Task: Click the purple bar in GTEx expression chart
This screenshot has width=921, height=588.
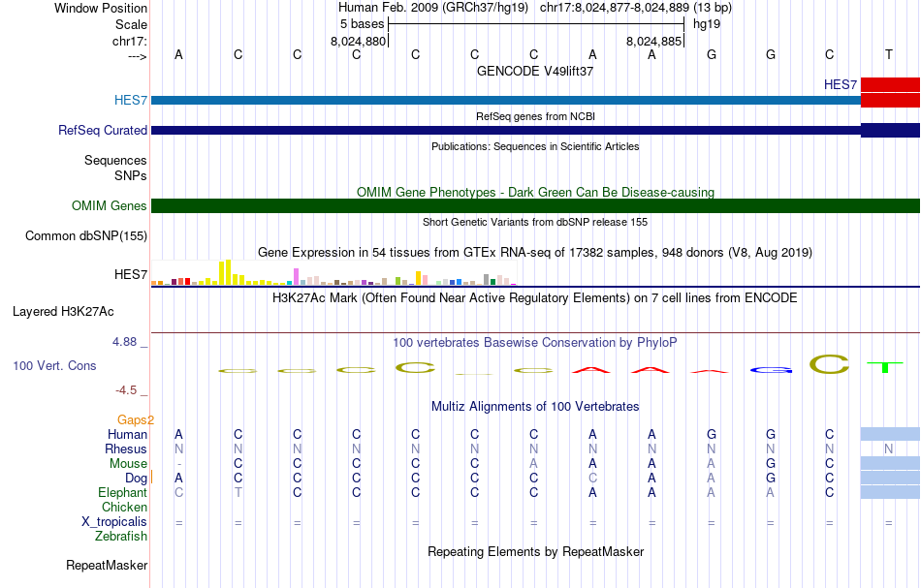Action: pyautogui.click(x=296, y=277)
